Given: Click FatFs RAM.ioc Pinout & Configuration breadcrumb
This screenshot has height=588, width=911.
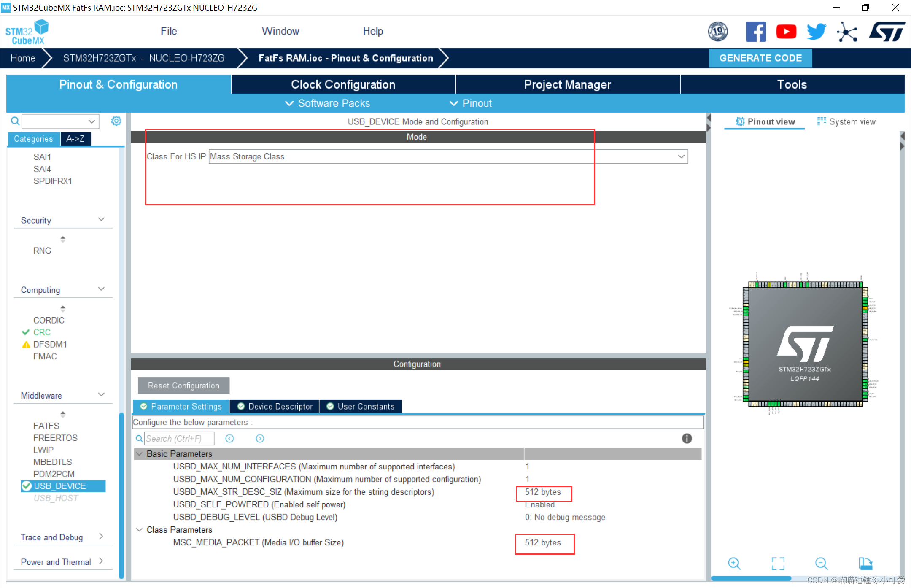Looking at the screenshot, I should [x=346, y=58].
